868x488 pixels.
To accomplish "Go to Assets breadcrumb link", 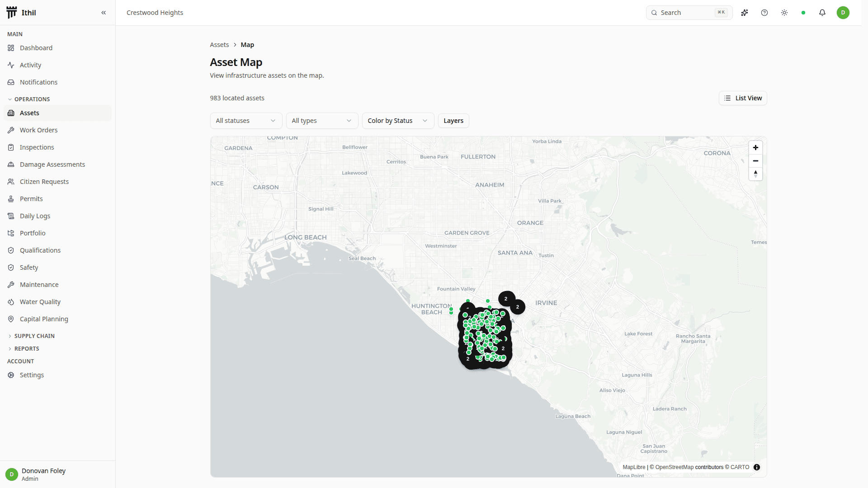I will pyautogui.click(x=219, y=45).
